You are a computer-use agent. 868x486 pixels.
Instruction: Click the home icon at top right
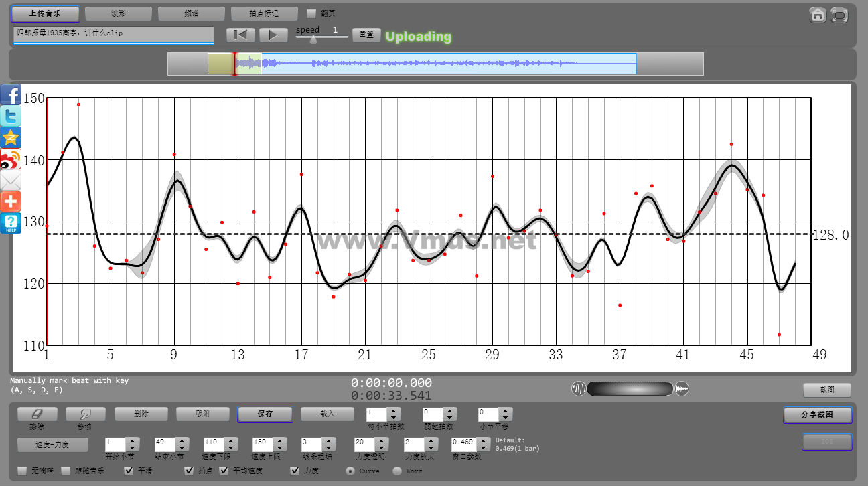pyautogui.click(x=817, y=15)
